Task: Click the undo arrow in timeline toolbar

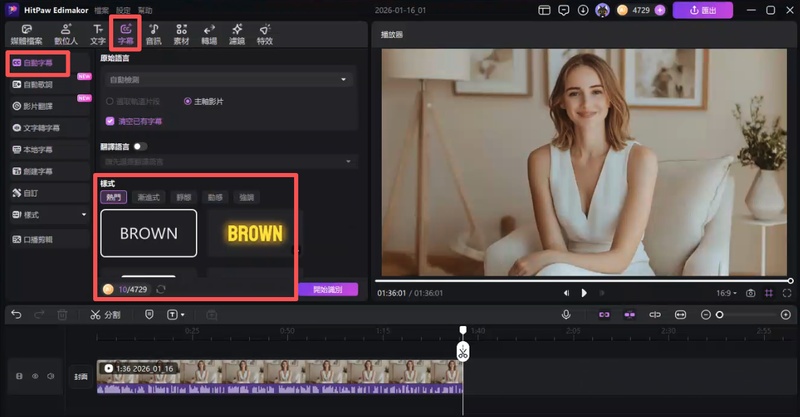Action: (x=16, y=314)
